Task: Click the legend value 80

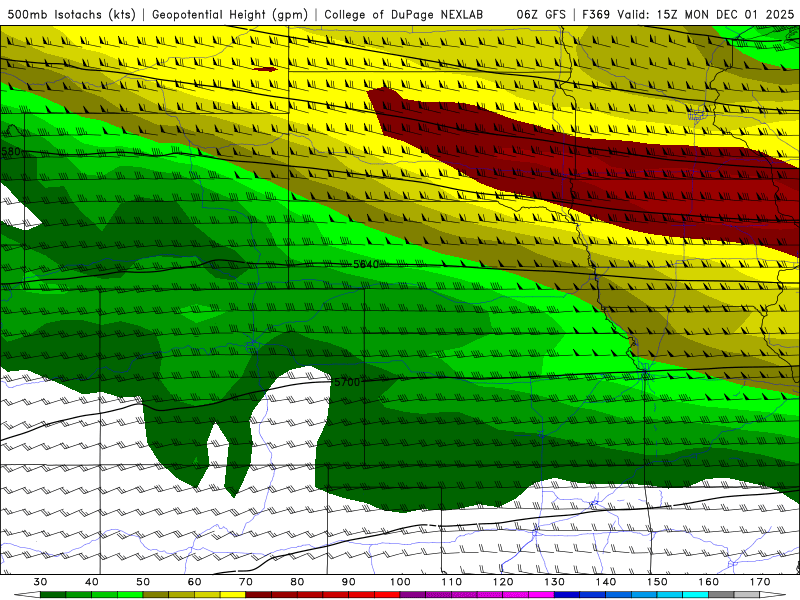Action: 297,582
